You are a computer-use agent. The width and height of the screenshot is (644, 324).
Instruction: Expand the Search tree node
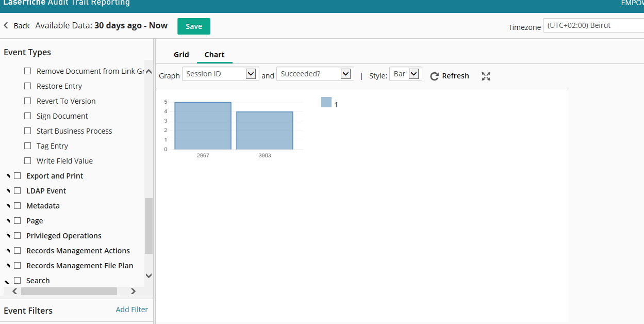coord(8,281)
